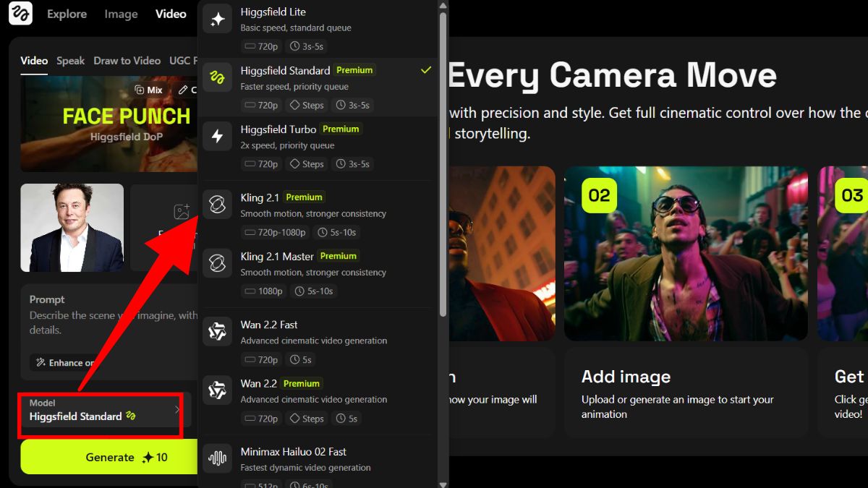Click the uploaded portrait thumbnail
This screenshot has width=868, height=488.
click(72, 228)
